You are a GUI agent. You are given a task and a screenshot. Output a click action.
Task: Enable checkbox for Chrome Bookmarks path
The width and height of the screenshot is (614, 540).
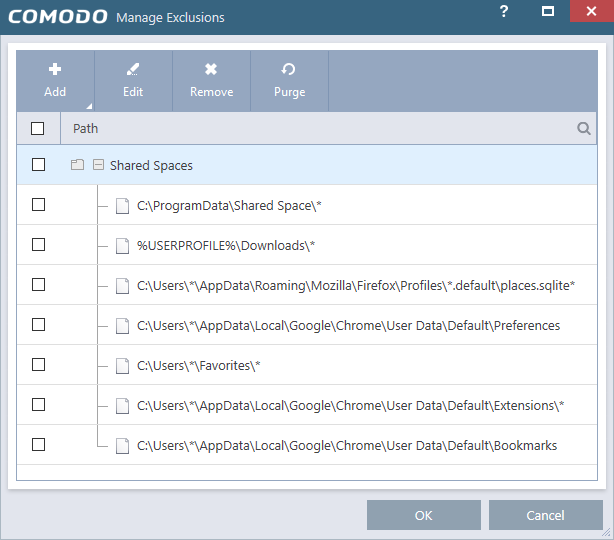pyautogui.click(x=38, y=445)
